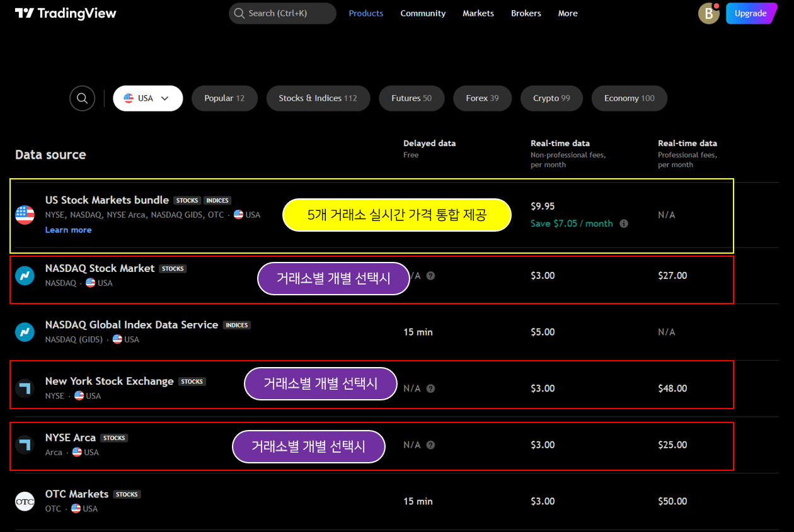794x532 pixels.
Task: Click the TradingView logo
Action: pyautogui.click(x=66, y=13)
